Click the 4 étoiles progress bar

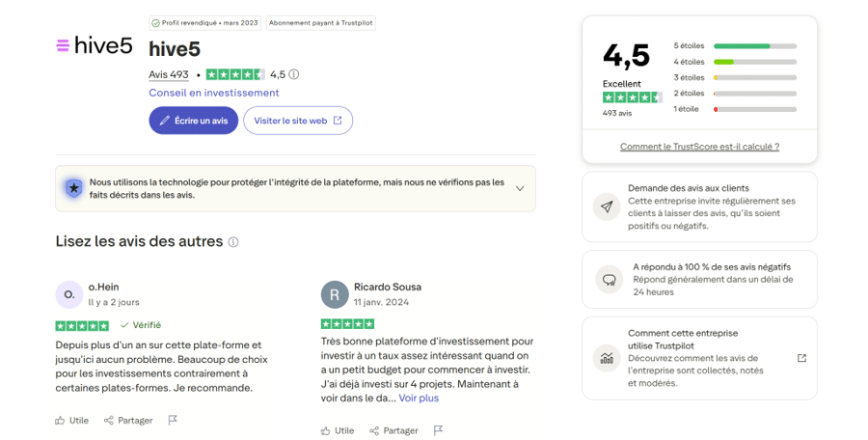755,62
